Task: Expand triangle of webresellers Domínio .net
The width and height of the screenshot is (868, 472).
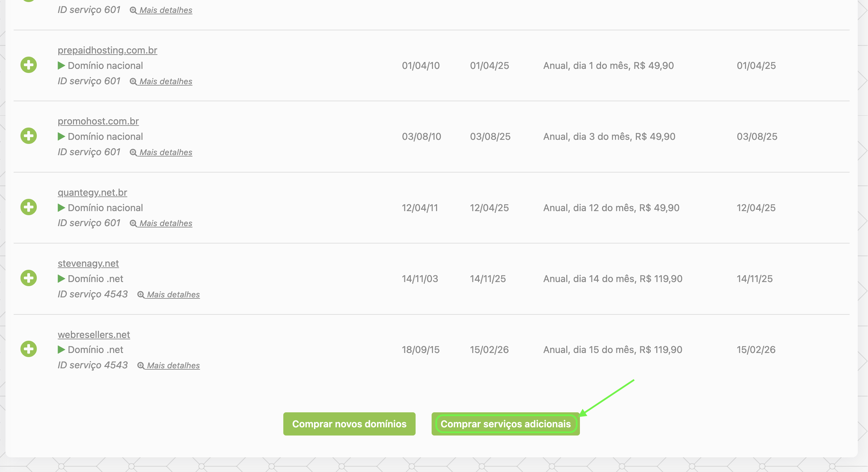Action: click(x=61, y=350)
